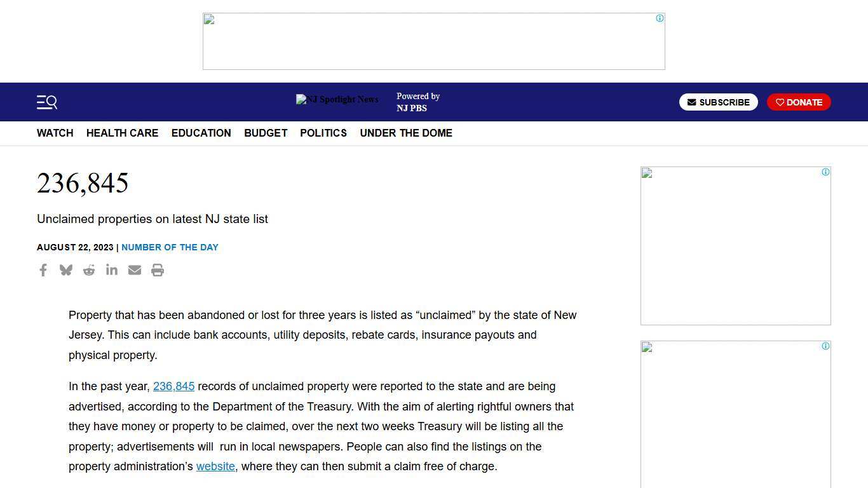Share article on Reddit
Viewport: 868px width, 488px height.
coord(89,270)
